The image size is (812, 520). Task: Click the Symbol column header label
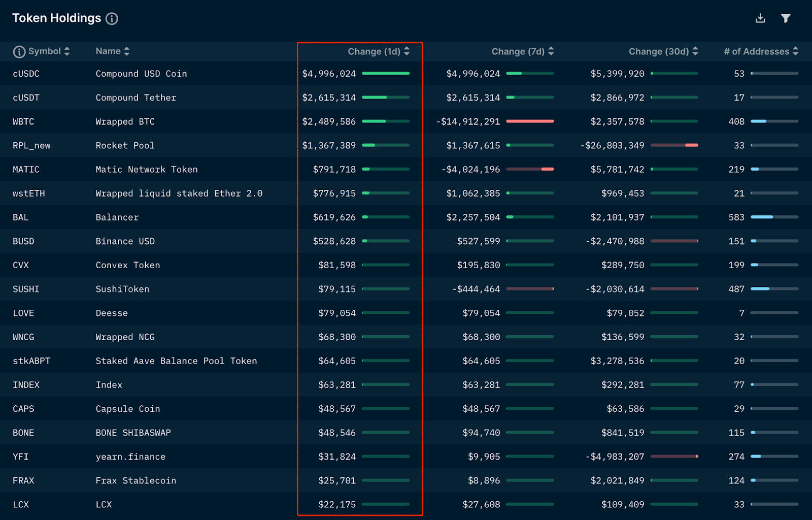pos(45,51)
